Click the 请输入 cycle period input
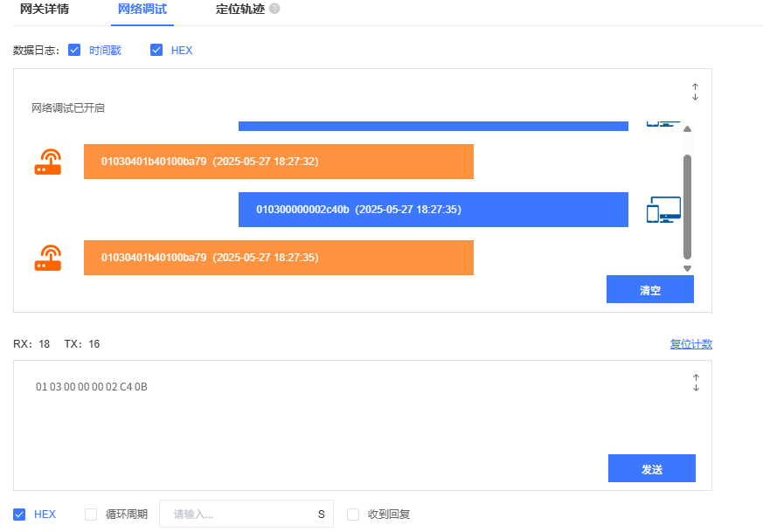Screen dimensions: 763x532 [x=246, y=514]
